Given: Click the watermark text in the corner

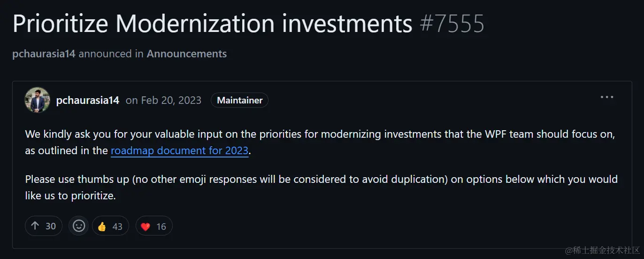Looking at the screenshot, I should pos(602,250).
